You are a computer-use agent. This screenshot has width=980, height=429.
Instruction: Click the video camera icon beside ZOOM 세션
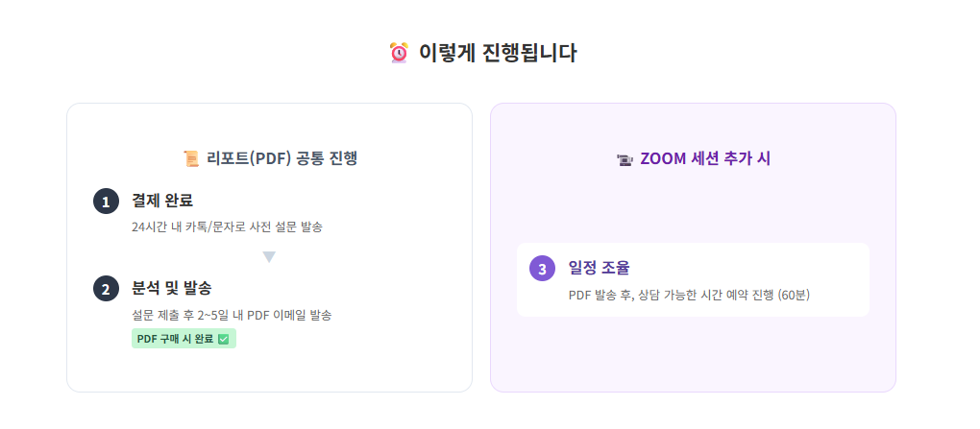625,159
